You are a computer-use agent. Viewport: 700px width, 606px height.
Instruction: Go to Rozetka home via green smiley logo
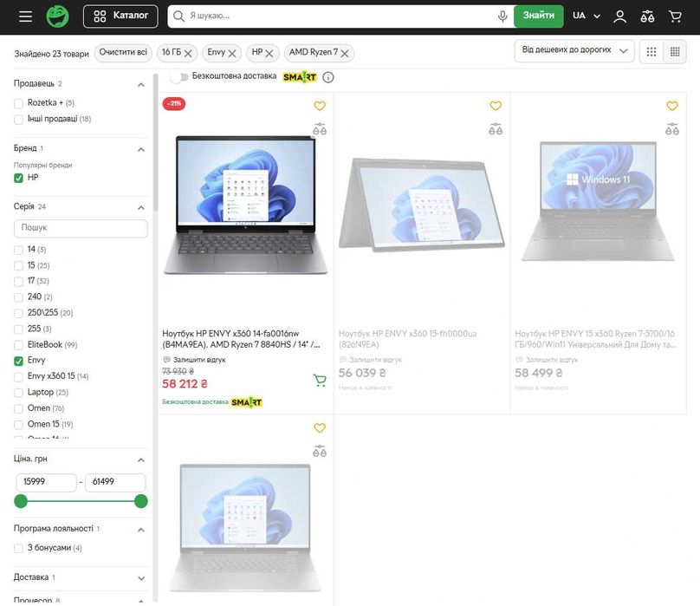click(57, 16)
